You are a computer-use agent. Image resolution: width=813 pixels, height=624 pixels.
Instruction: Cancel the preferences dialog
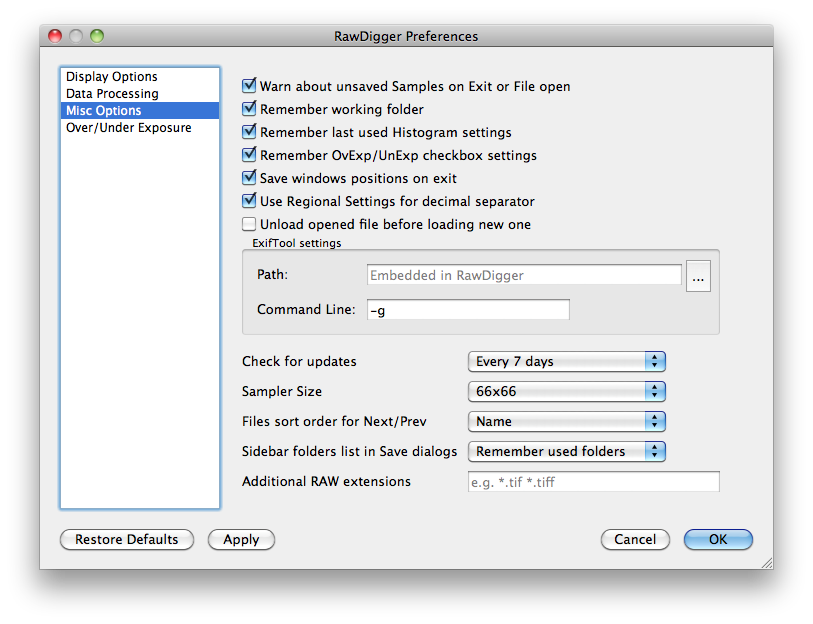coord(635,539)
